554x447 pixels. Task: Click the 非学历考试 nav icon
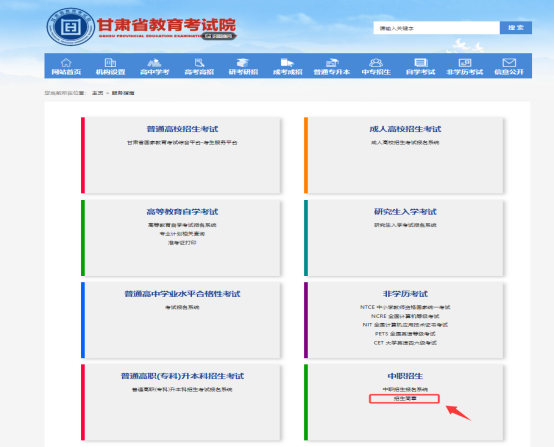465,63
